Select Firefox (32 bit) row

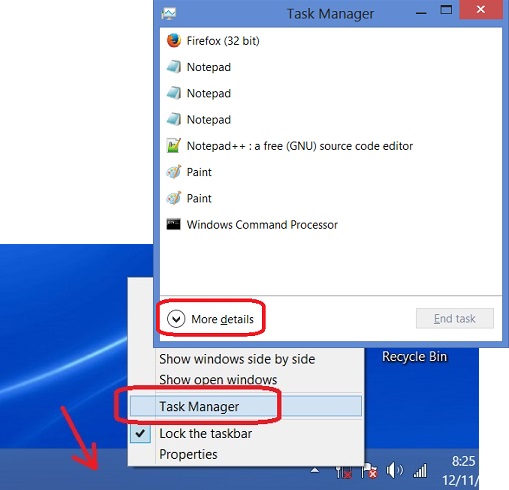[331, 41]
